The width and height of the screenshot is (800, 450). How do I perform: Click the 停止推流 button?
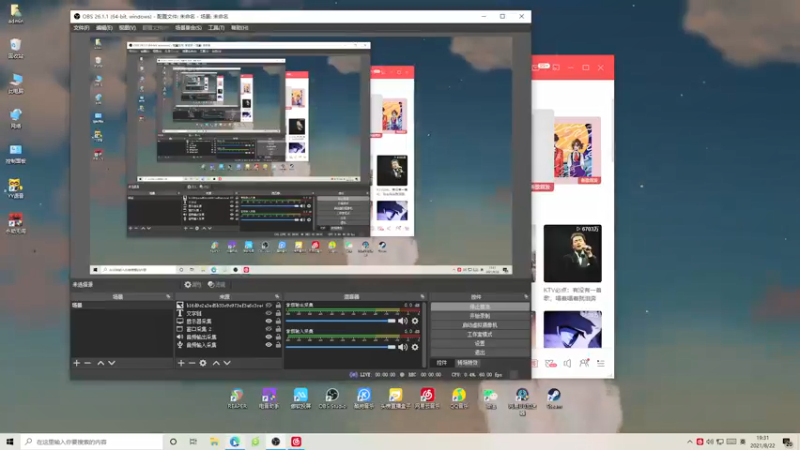coord(480,307)
